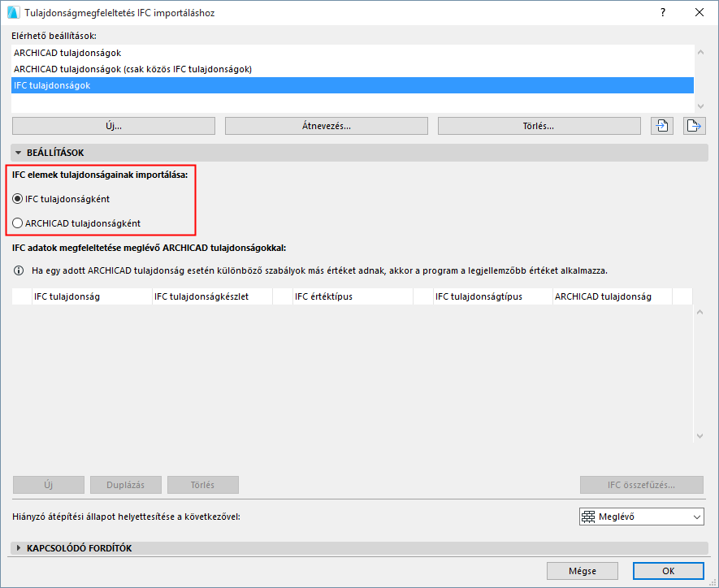Screen dimensions: 719x588
Task: Click the brick wall icon in Meglévő dropdown
Action: (588, 517)
